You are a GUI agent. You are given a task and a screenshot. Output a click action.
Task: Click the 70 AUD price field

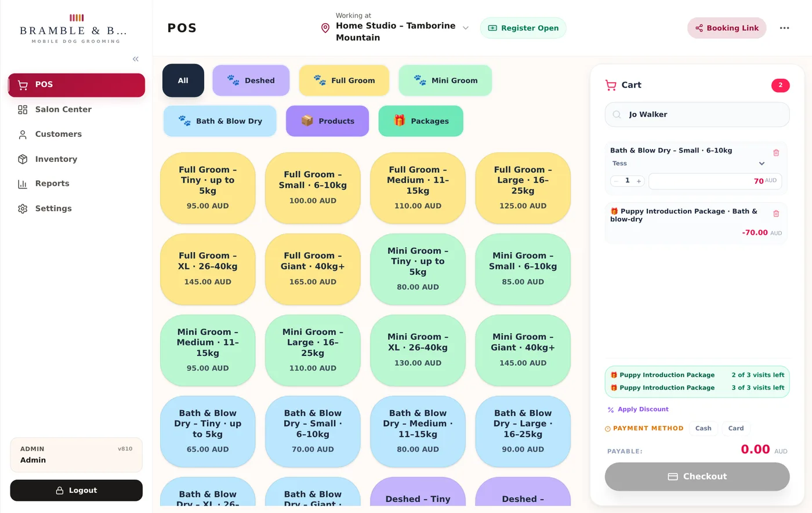click(715, 181)
